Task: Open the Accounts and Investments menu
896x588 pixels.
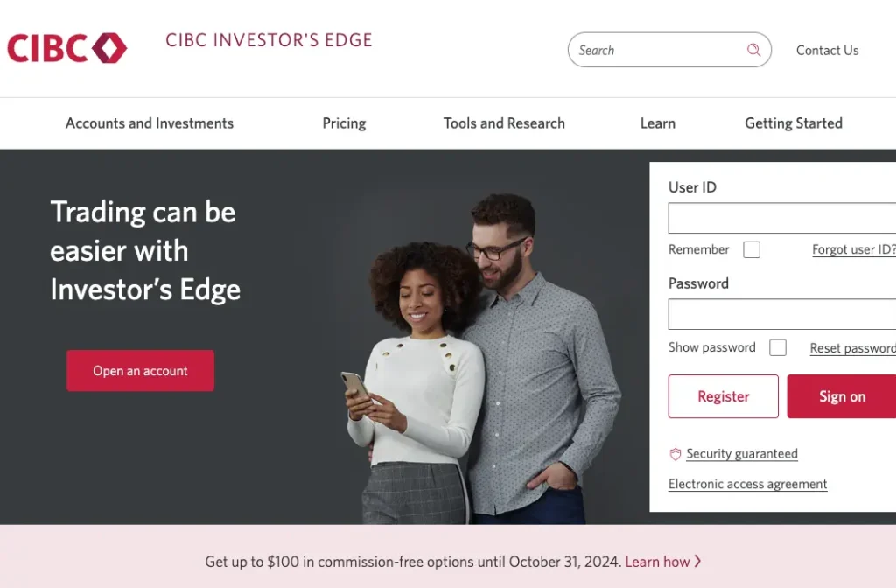Action: pos(149,122)
